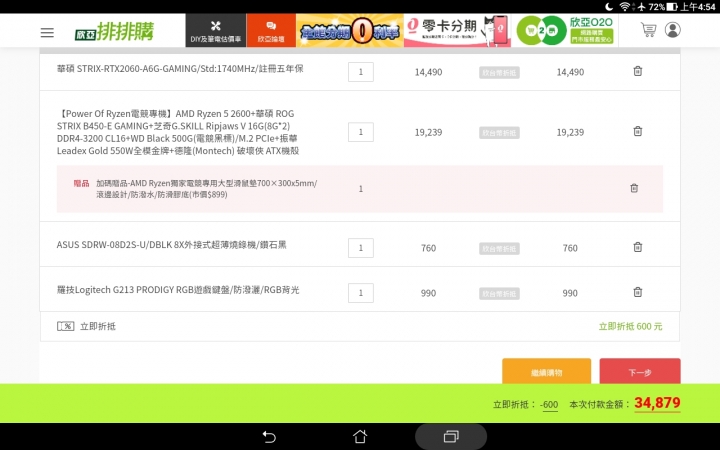Open the user account icon
The image size is (720, 450).
[673, 30]
